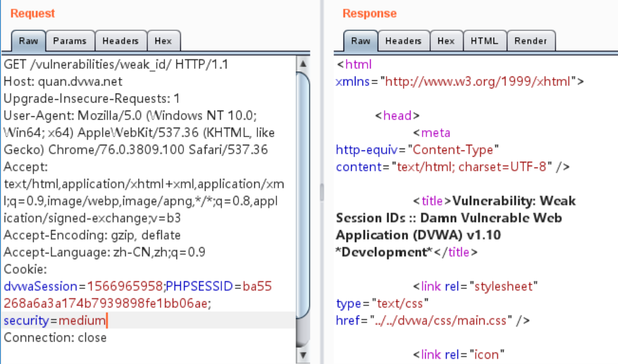Open the Response Headers tab

pyautogui.click(x=403, y=41)
